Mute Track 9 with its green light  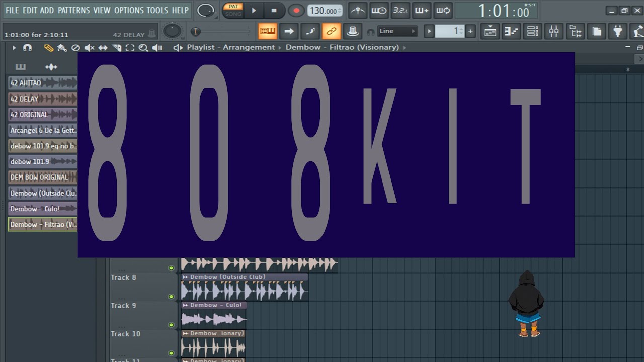171,325
